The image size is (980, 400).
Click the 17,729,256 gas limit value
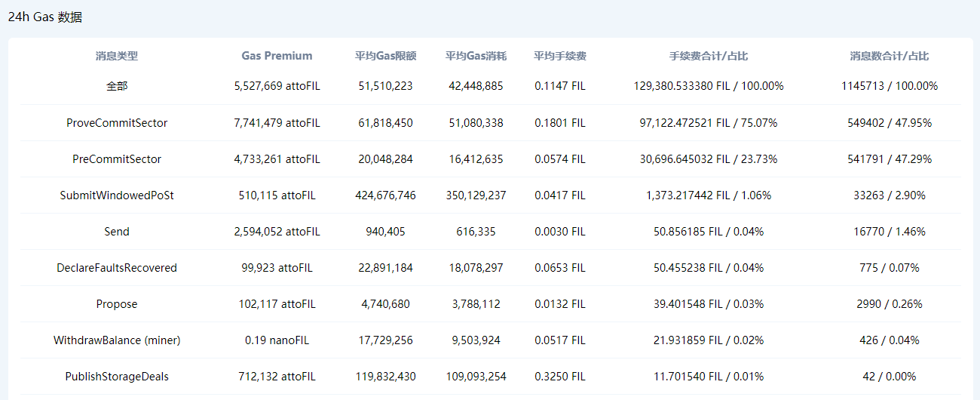385,340
